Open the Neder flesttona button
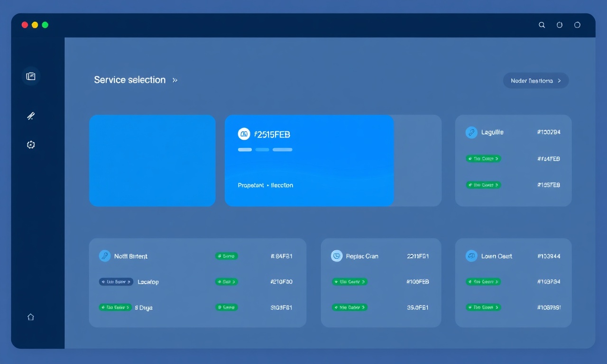The height and width of the screenshot is (364, 607). 536,81
